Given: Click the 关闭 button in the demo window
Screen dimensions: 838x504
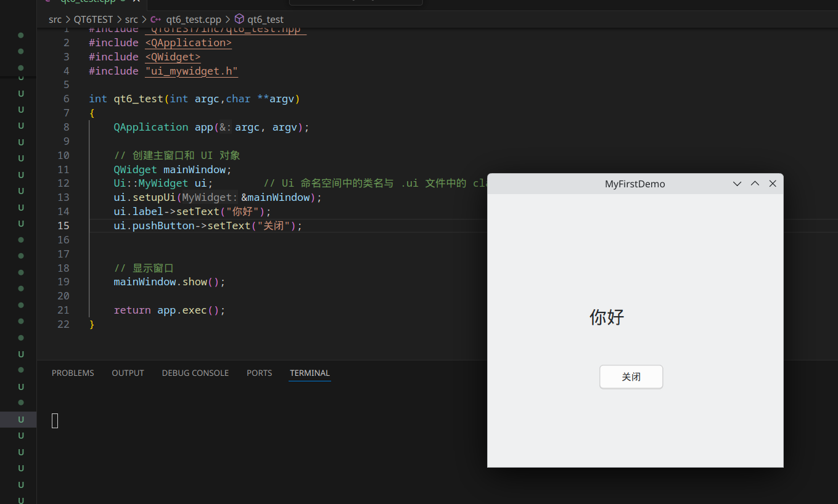Looking at the screenshot, I should [631, 377].
